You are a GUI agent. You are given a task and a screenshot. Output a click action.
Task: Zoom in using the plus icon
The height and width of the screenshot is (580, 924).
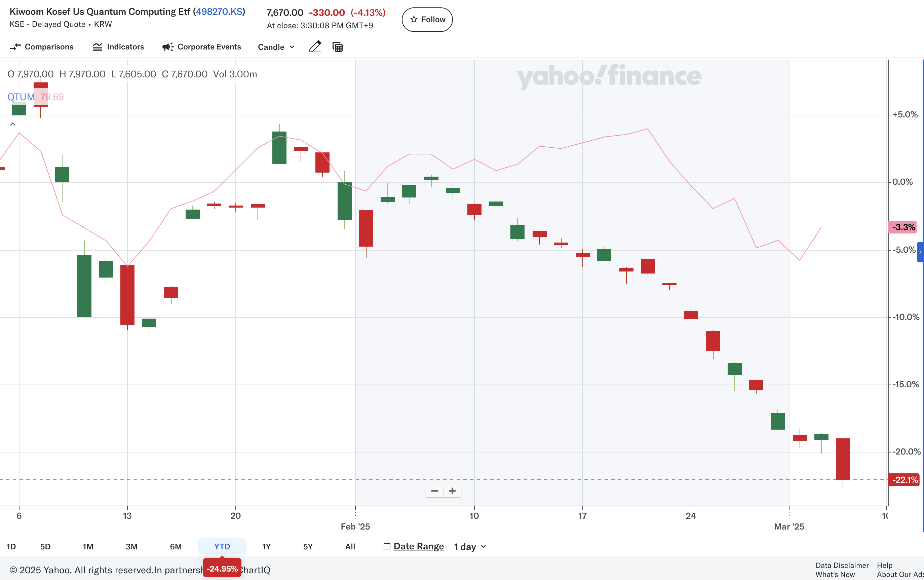point(452,491)
